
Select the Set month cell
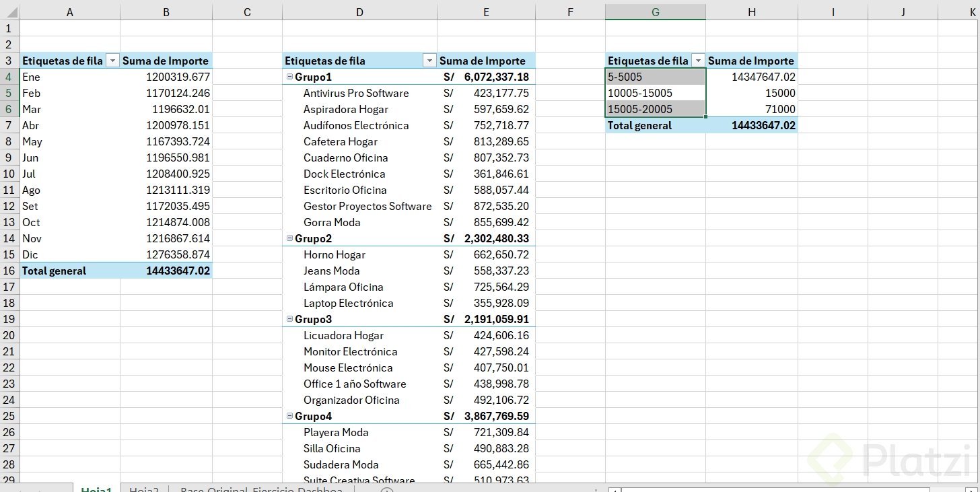pyautogui.click(x=70, y=206)
